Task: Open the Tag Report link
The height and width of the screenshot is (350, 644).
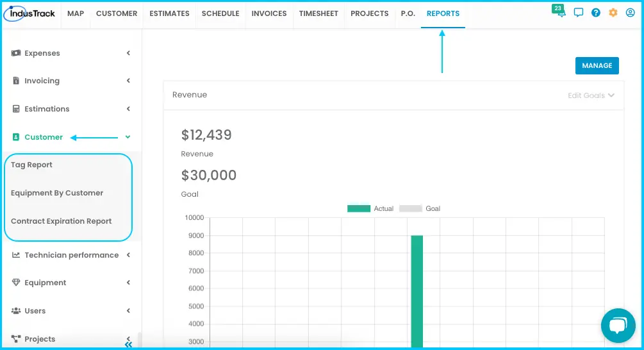Action: pyautogui.click(x=31, y=165)
